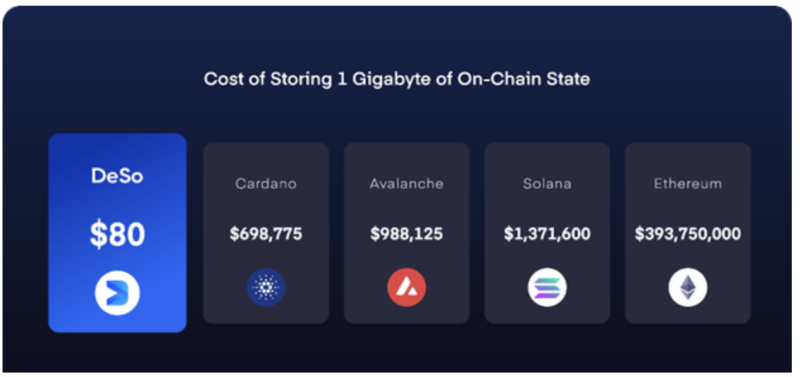This screenshot has height=377, width=800.
Task: Click the Avalanche logo icon
Action: (x=407, y=287)
